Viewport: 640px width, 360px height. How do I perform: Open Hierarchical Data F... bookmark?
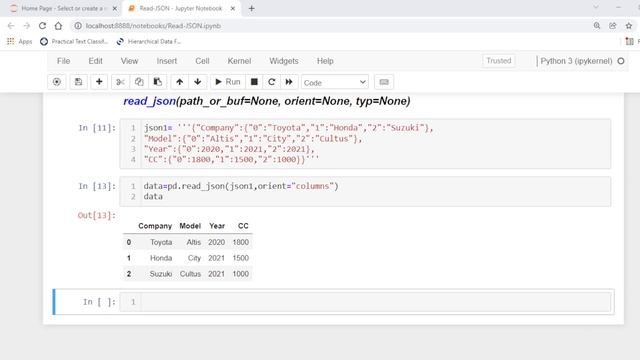(x=149, y=41)
